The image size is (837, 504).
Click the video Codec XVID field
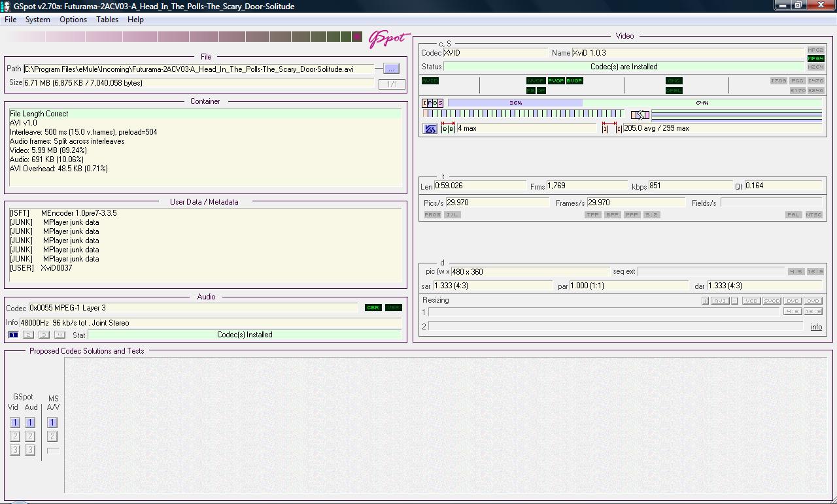pyautogui.click(x=496, y=53)
